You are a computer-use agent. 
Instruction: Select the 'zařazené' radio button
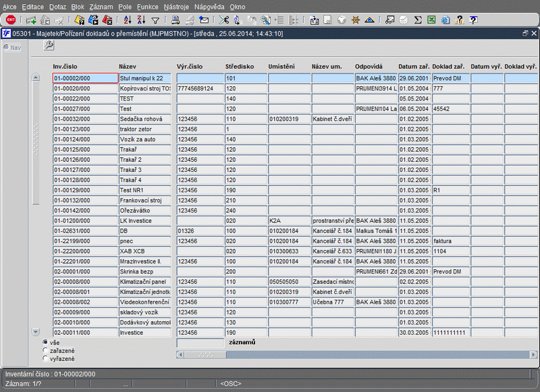[x=45, y=350]
